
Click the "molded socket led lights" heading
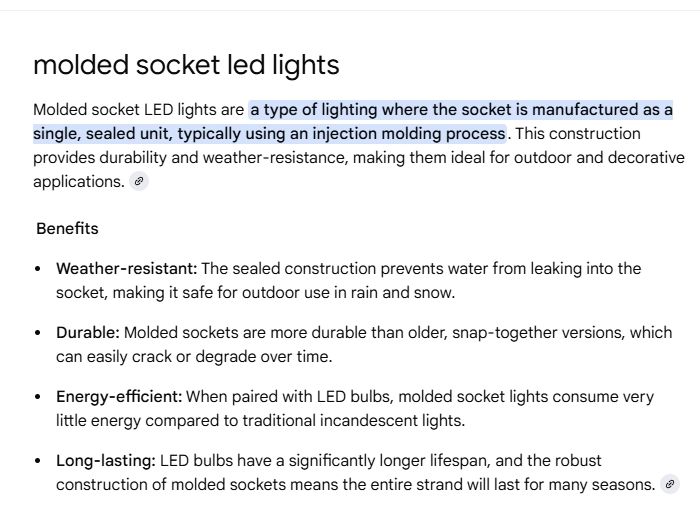tap(186, 65)
